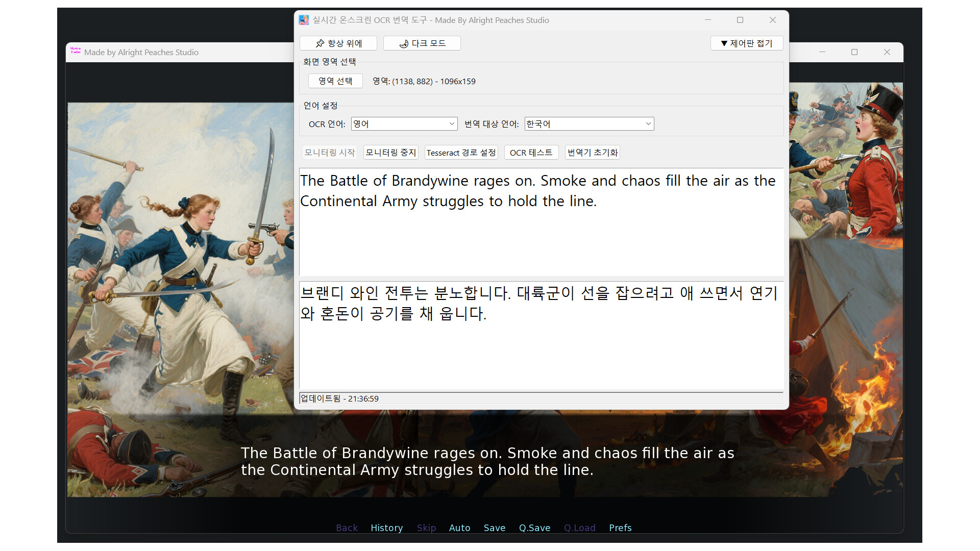Click the Alright Peaches Studio logo icon

pyautogui.click(x=75, y=52)
